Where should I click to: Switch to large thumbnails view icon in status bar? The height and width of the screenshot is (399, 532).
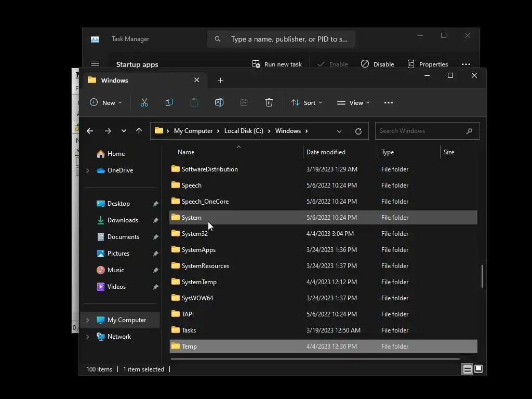pos(478,369)
